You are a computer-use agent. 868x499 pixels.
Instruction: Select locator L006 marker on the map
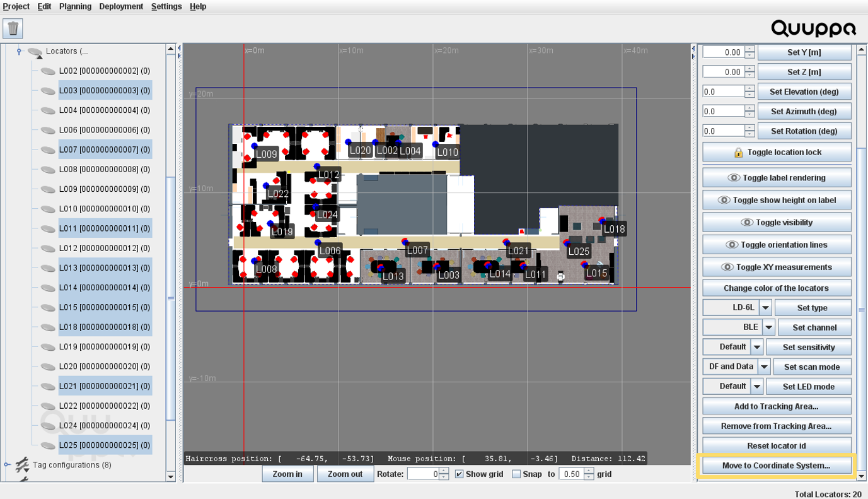318,243
